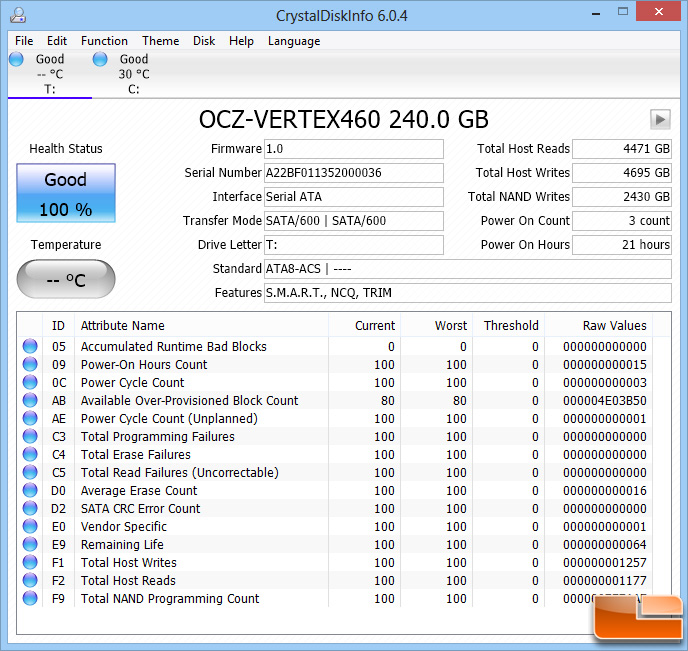Image resolution: width=688 pixels, height=651 pixels.
Task: Close the CrystalDiskInfo window
Action: 659,11
